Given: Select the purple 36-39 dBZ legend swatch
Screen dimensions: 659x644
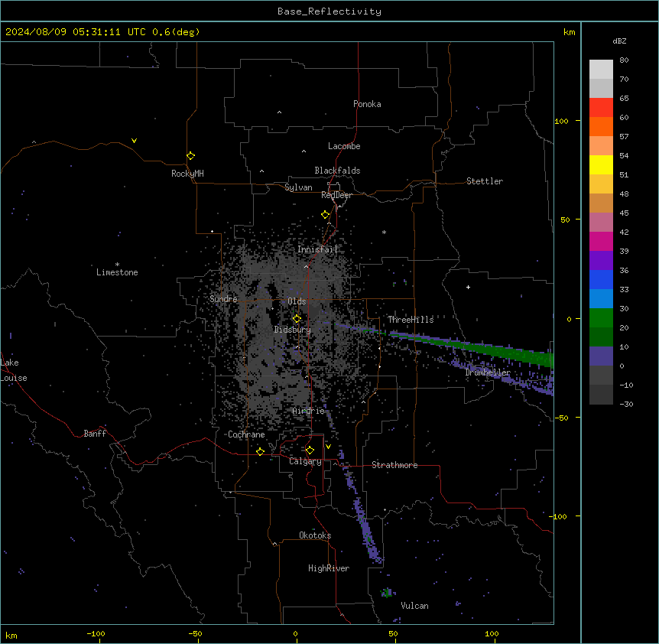Looking at the screenshot, I should (601, 260).
